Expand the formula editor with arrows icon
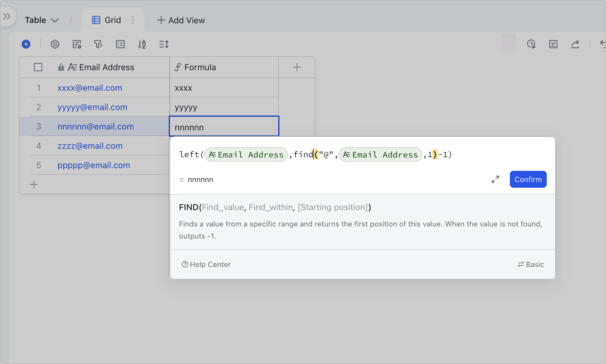 pyautogui.click(x=495, y=179)
